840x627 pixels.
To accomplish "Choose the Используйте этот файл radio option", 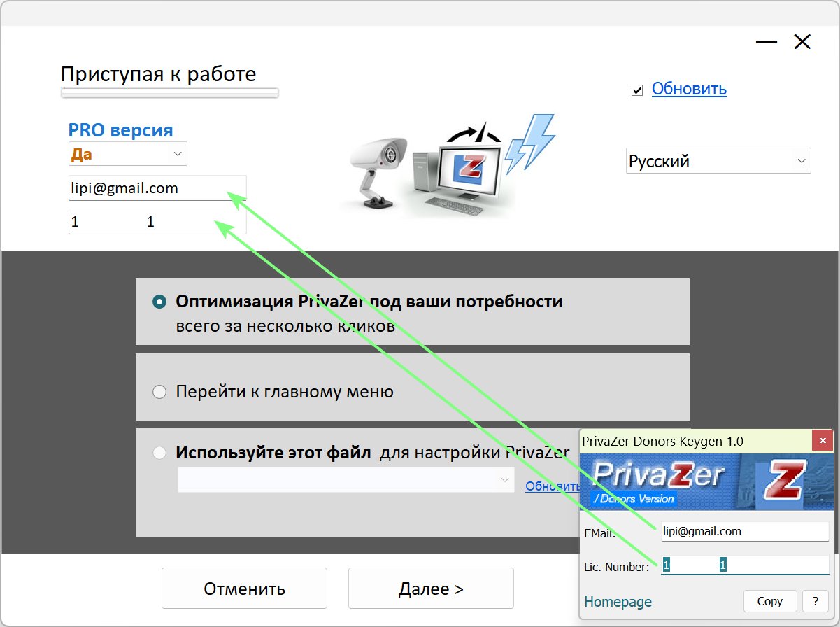I will pos(159,453).
